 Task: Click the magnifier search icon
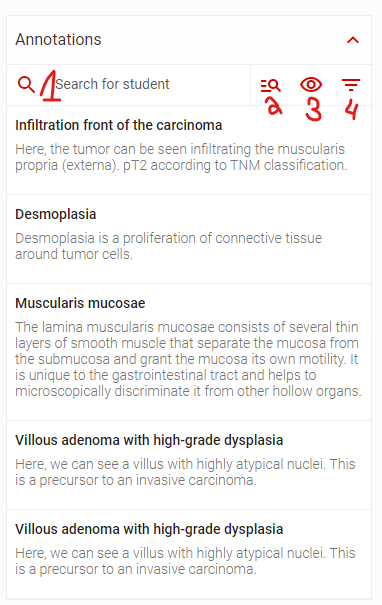[x=26, y=84]
